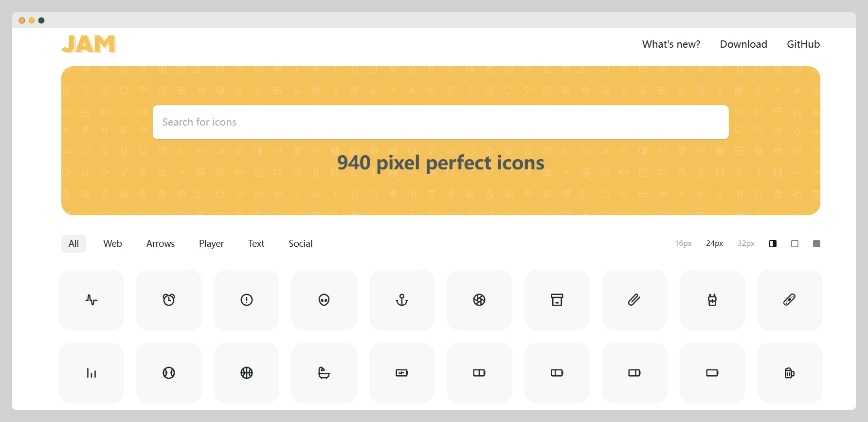Select the beer mug icon
The width and height of the screenshot is (868, 422).
(789, 373)
